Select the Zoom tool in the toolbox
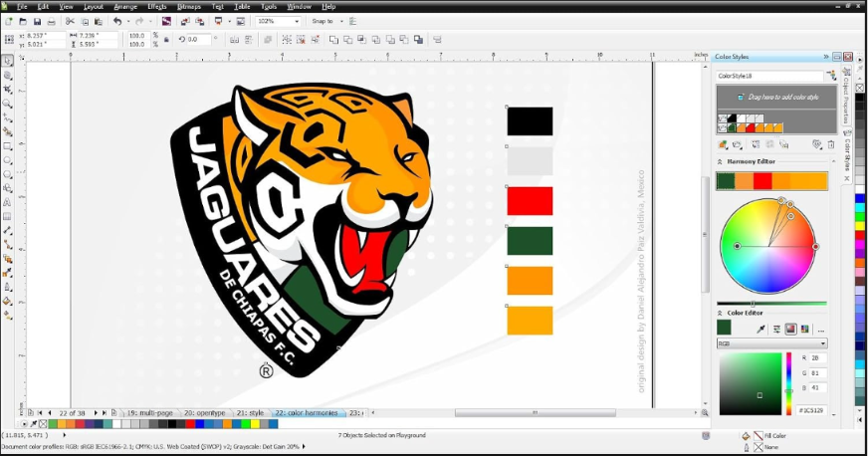This screenshot has height=456, width=868. tap(7, 104)
